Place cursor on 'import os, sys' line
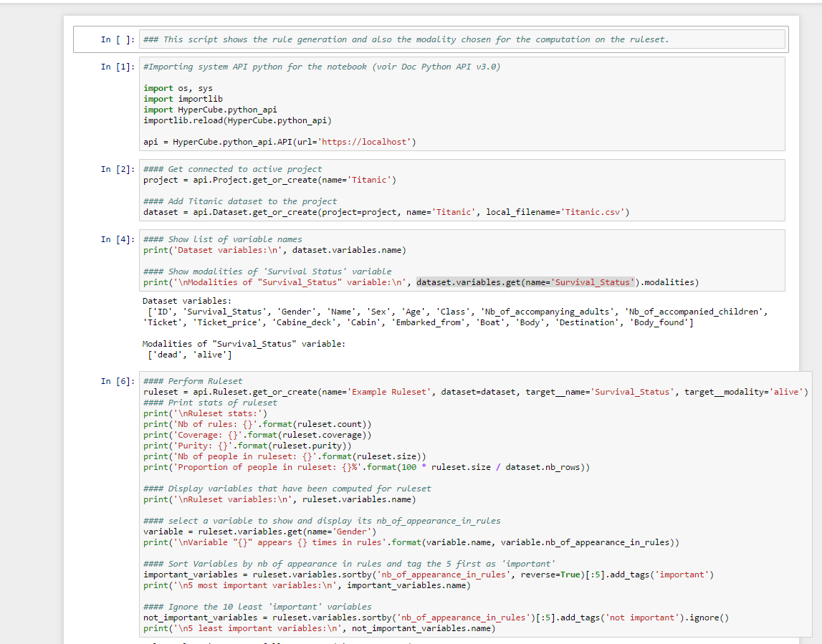 click(x=178, y=88)
